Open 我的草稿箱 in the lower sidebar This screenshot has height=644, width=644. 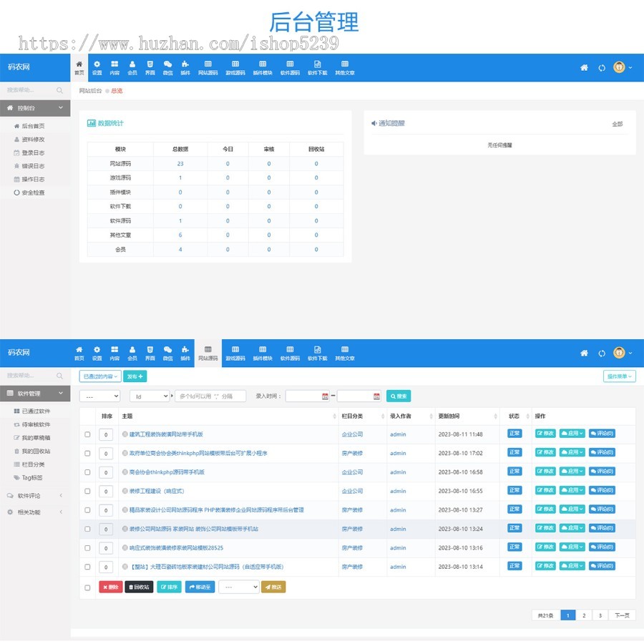tap(32, 438)
